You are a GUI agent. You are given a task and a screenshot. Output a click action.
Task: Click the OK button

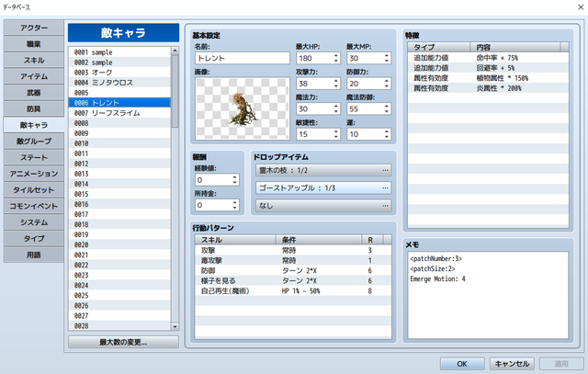[462, 364]
